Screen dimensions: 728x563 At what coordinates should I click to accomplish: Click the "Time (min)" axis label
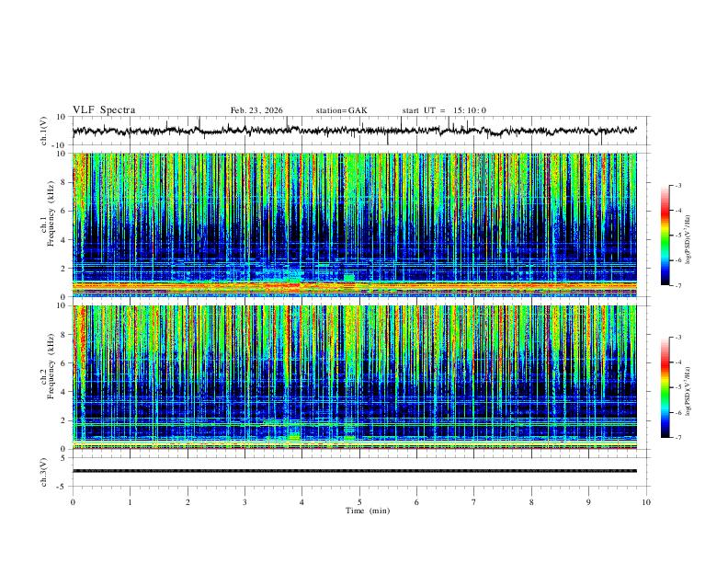pyautogui.click(x=368, y=511)
